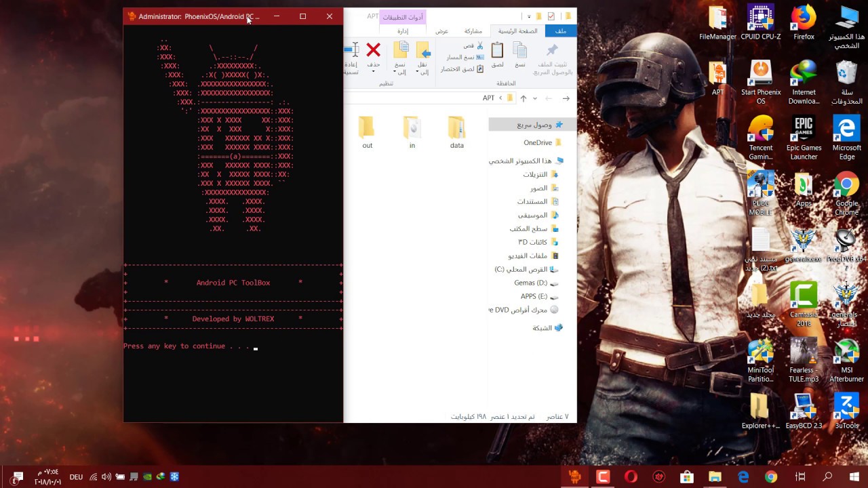Click the Camtasia 2018 desktop icon
The image size is (868, 488).
pos(804,304)
